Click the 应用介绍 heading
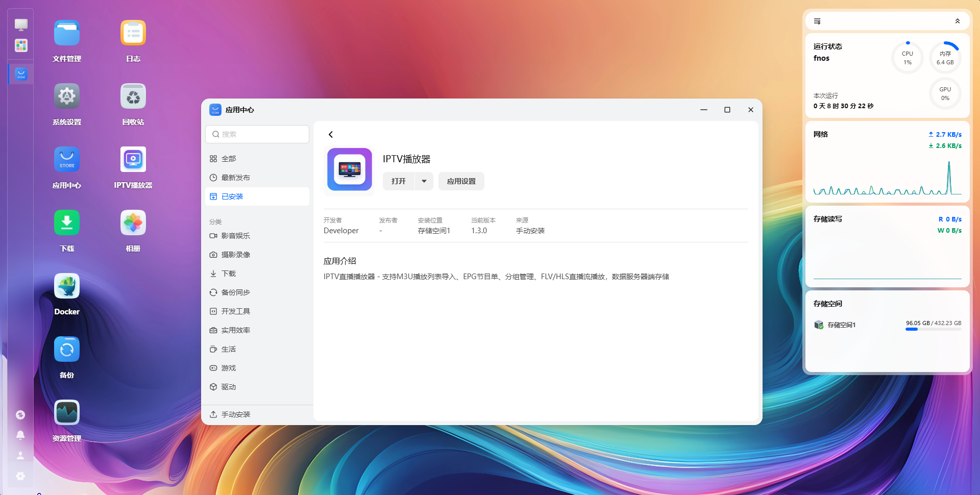The image size is (980, 495). [340, 261]
